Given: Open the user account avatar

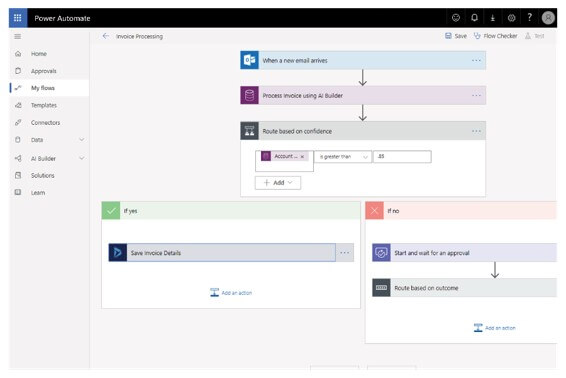Looking at the screenshot, I should (548, 18).
